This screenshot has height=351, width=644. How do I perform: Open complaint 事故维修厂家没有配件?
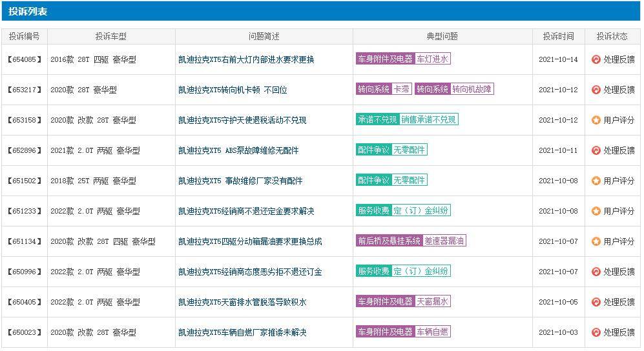[x=240, y=181]
